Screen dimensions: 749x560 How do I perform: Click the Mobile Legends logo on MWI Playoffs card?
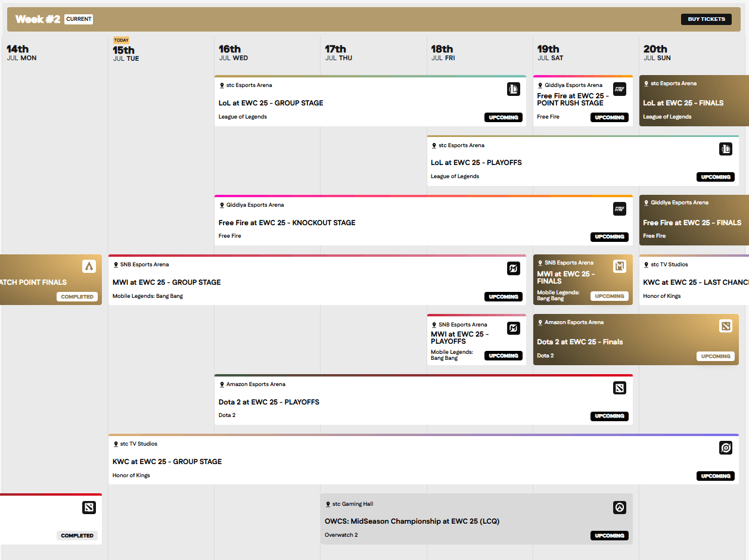(x=514, y=328)
